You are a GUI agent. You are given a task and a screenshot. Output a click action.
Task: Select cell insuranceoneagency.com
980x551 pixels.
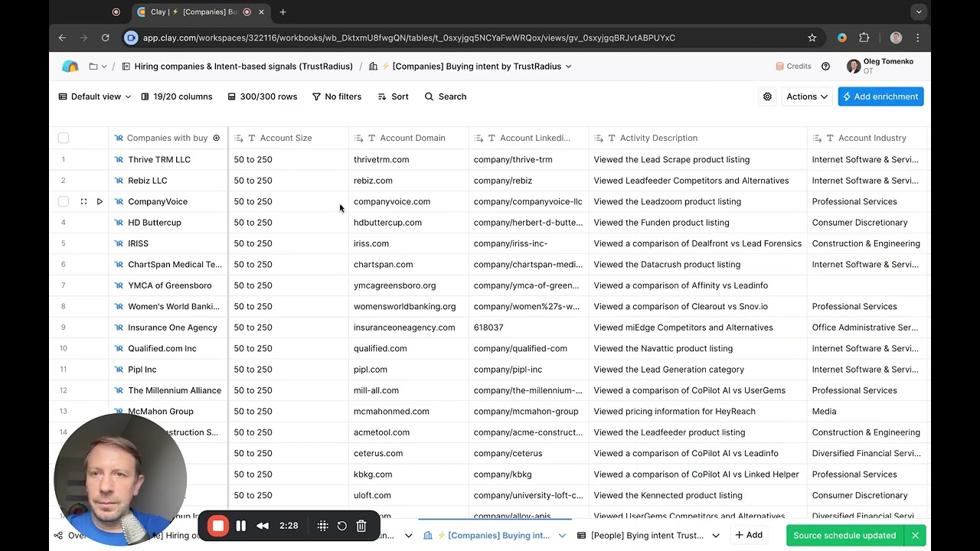[x=409, y=328]
